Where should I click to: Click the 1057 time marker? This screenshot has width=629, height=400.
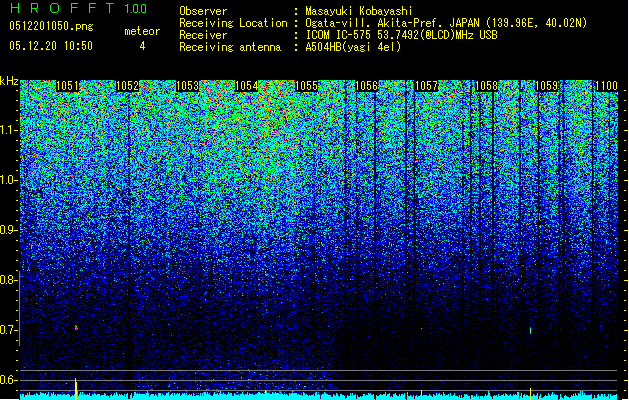coord(426,86)
